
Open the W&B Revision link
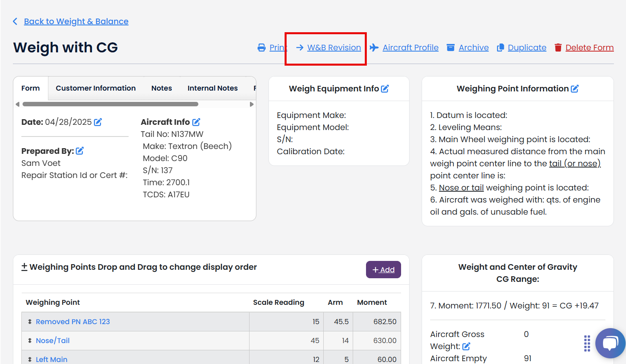[334, 48]
